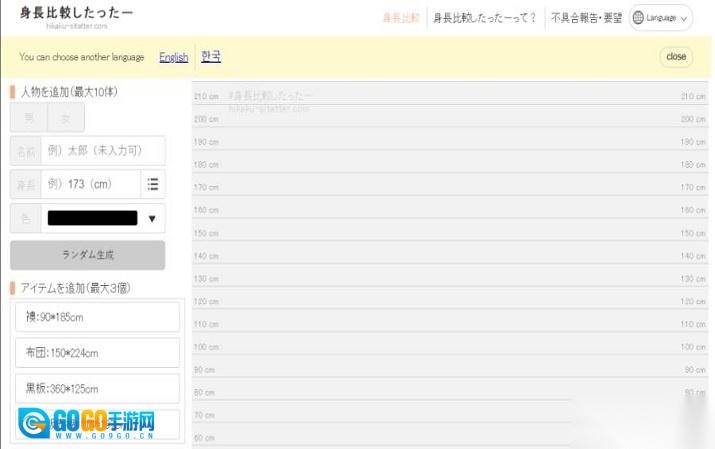Image resolution: width=715 pixels, height=449 pixels.
Task: Click the アイテムを追加(最大3個) heading
Action: 75,288
